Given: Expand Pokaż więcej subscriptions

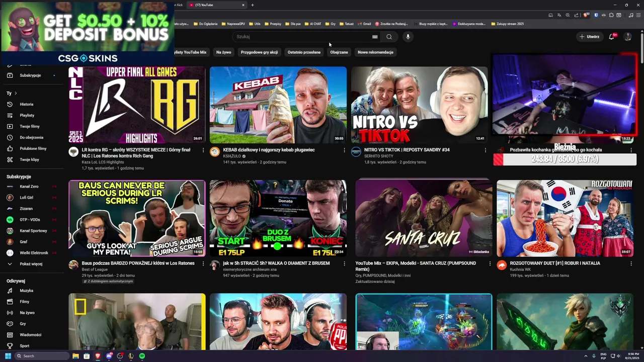Looking at the screenshot, I should (x=31, y=264).
